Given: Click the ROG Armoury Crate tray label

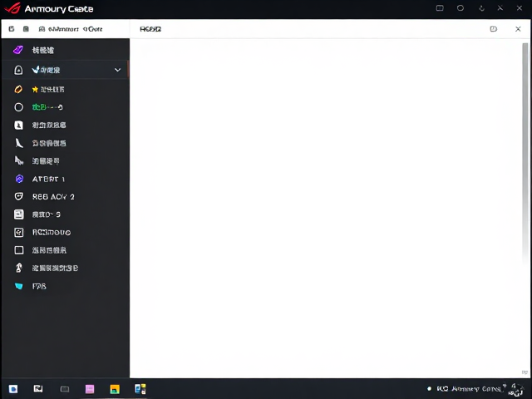Looking at the screenshot, I should pyautogui.click(x=468, y=389).
